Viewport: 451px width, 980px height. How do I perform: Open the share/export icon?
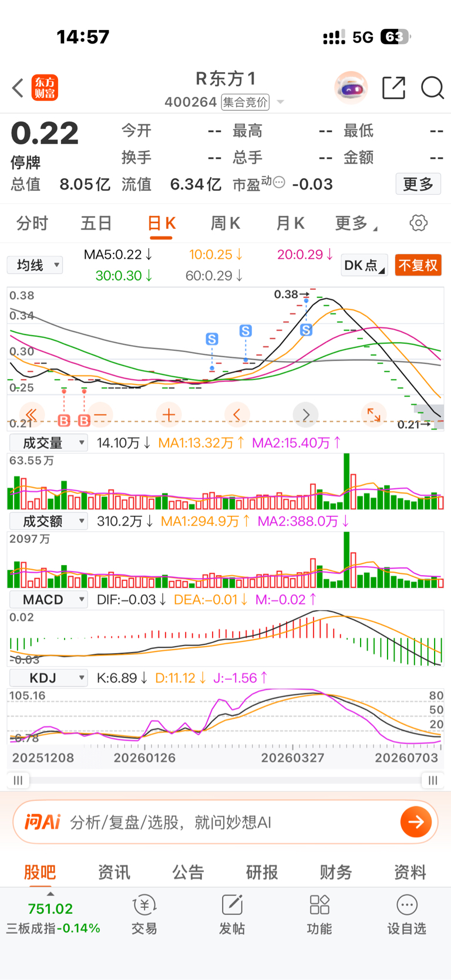click(393, 88)
